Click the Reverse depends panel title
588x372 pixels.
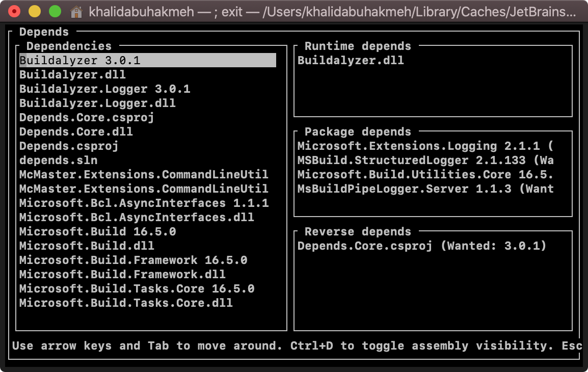[x=358, y=231]
